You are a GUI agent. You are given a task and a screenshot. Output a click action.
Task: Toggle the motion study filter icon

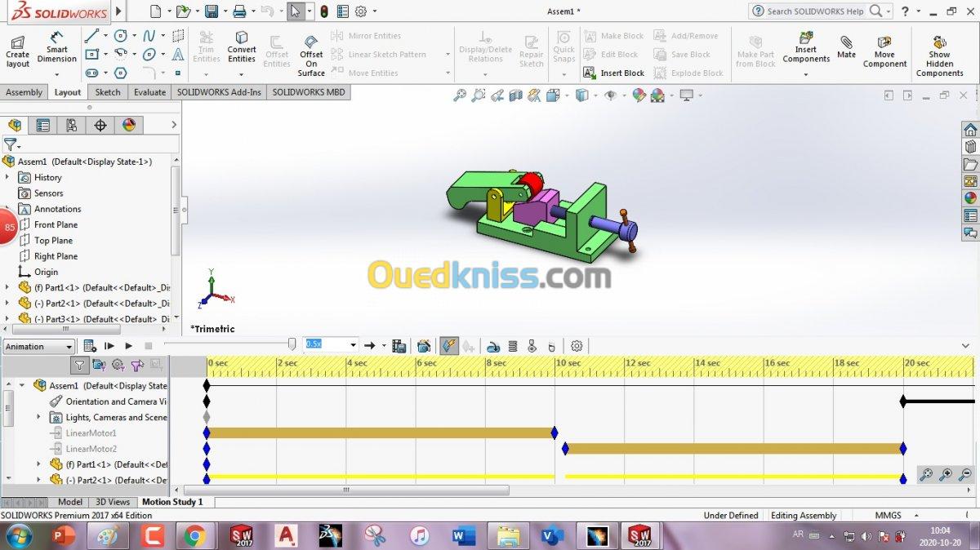79,365
